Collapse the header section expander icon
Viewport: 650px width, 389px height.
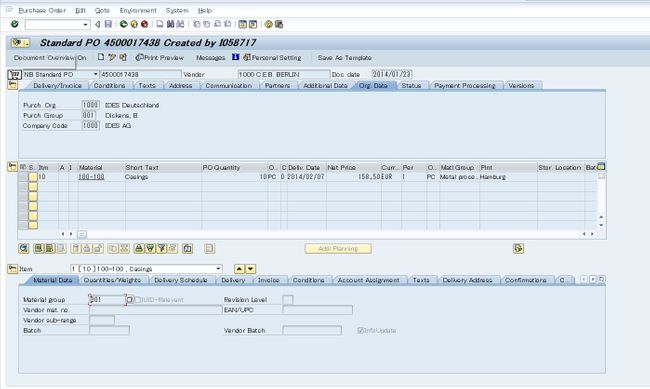pos(12,85)
